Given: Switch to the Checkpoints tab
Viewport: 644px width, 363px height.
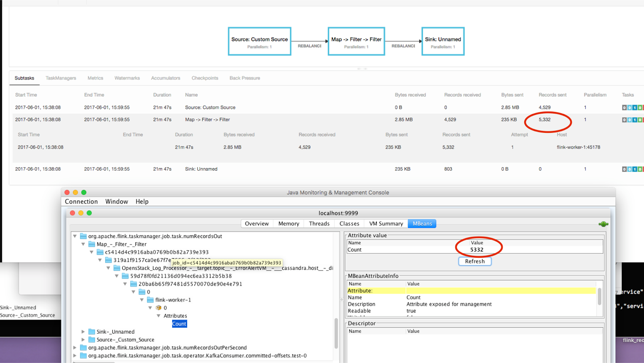Looking at the screenshot, I should 205,78.
